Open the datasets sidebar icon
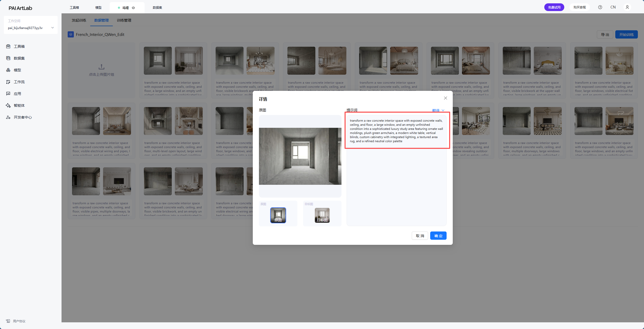 [8, 58]
